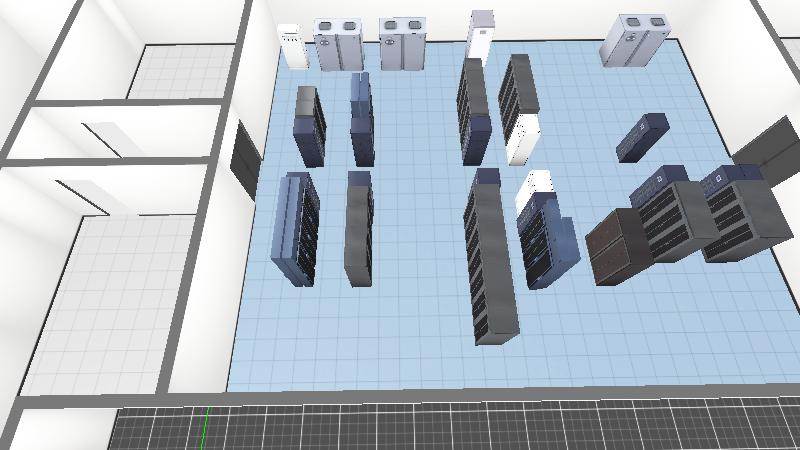Select the gray rack second from left, front row
The height and width of the screenshot is (450, 800).
pyautogui.click(x=359, y=228)
